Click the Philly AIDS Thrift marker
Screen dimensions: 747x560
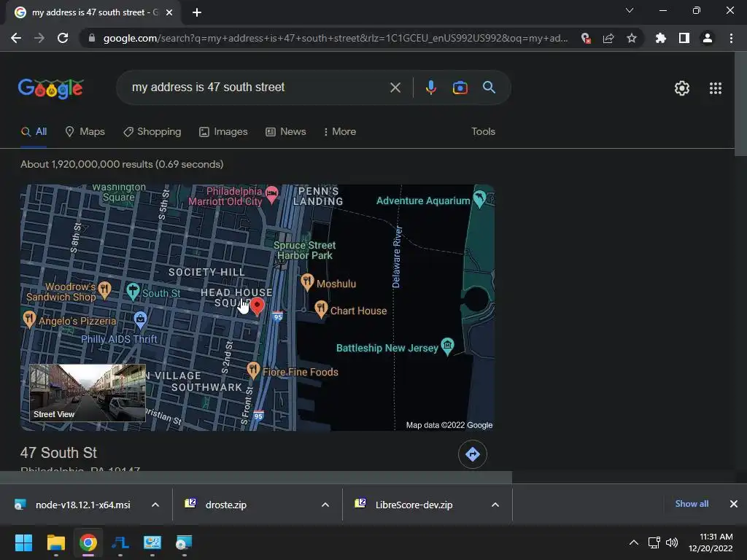[140, 320]
